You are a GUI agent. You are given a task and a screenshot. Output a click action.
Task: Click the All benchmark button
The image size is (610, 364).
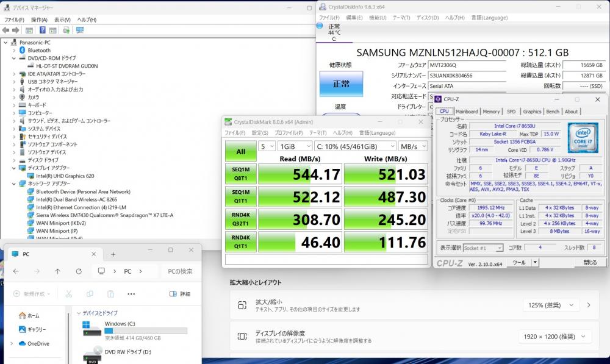tap(241, 151)
